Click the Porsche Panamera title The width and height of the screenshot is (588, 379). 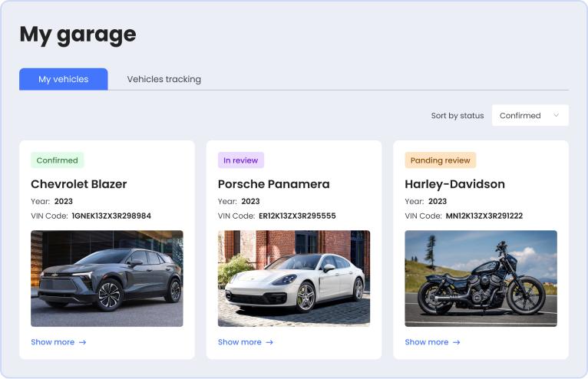(273, 184)
